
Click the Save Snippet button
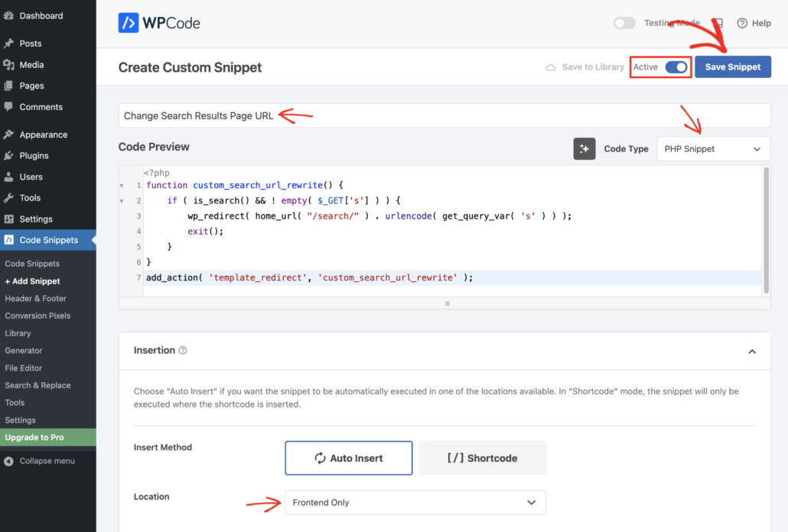point(733,66)
